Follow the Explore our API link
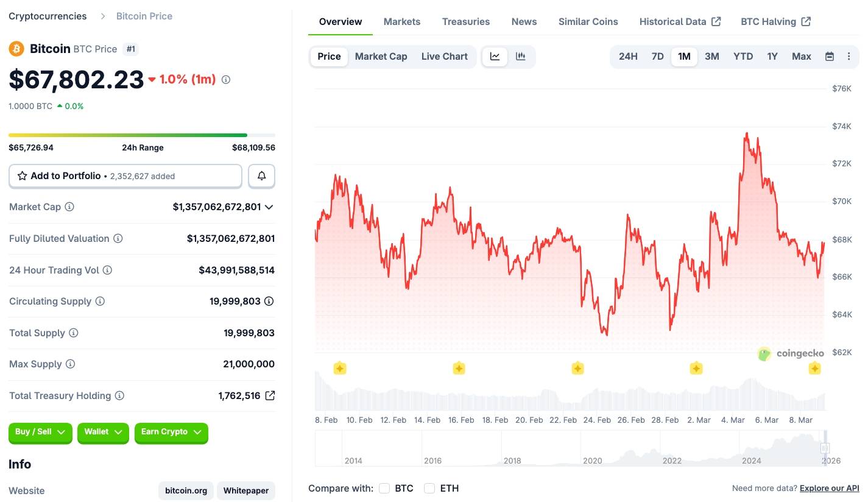This screenshot has height=502, width=868. coord(829,488)
